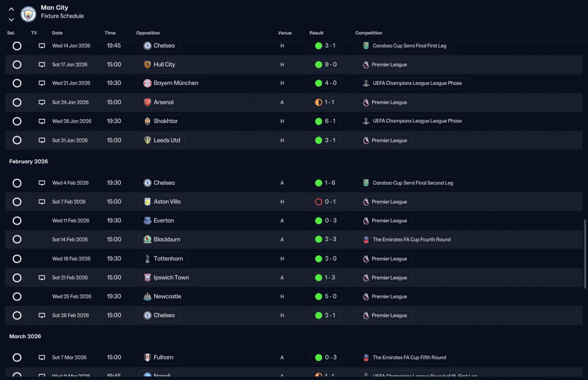This screenshot has height=380, width=588.
Task: Click the orange draw indicator for the Arsenal result
Action: pos(318,102)
